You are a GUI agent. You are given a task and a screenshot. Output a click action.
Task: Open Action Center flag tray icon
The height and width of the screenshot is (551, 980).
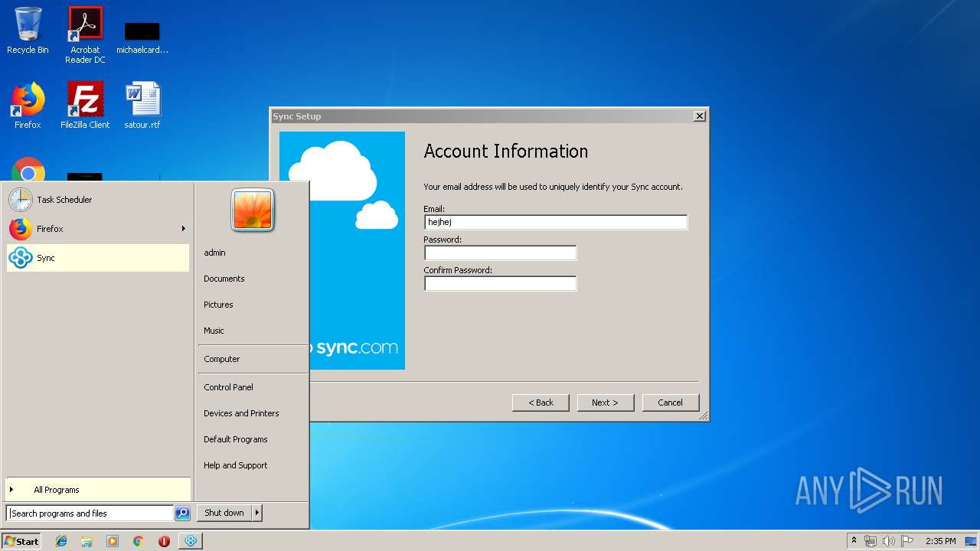(x=907, y=541)
